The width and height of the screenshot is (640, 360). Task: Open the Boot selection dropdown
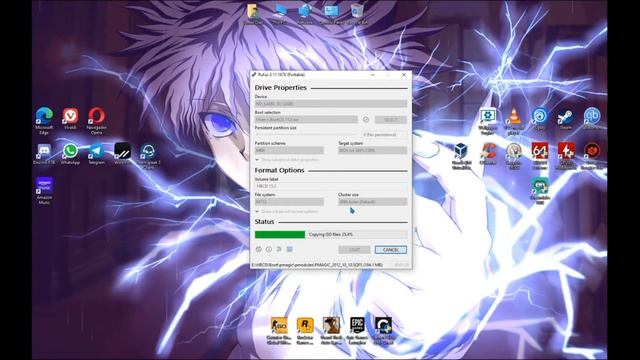point(306,120)
